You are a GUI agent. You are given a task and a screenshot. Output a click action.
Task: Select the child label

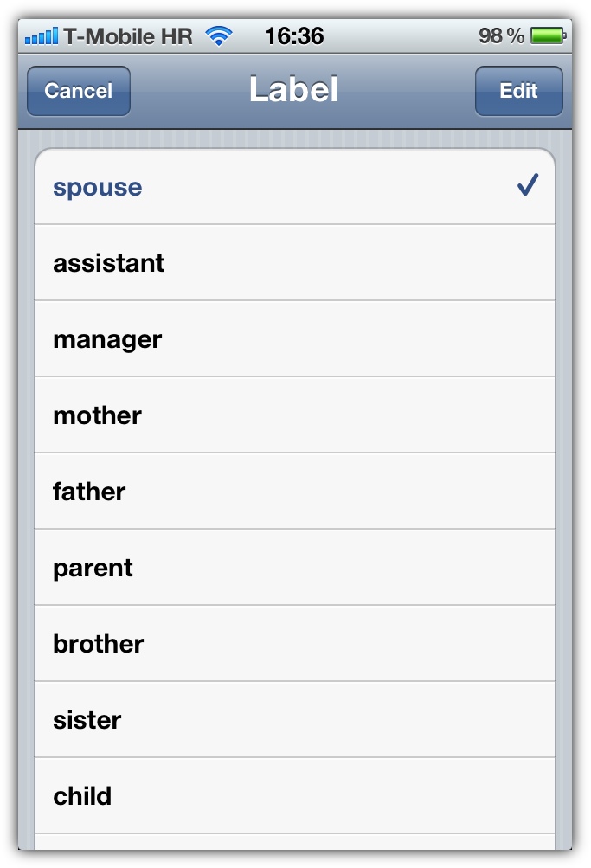coord(295,795)
